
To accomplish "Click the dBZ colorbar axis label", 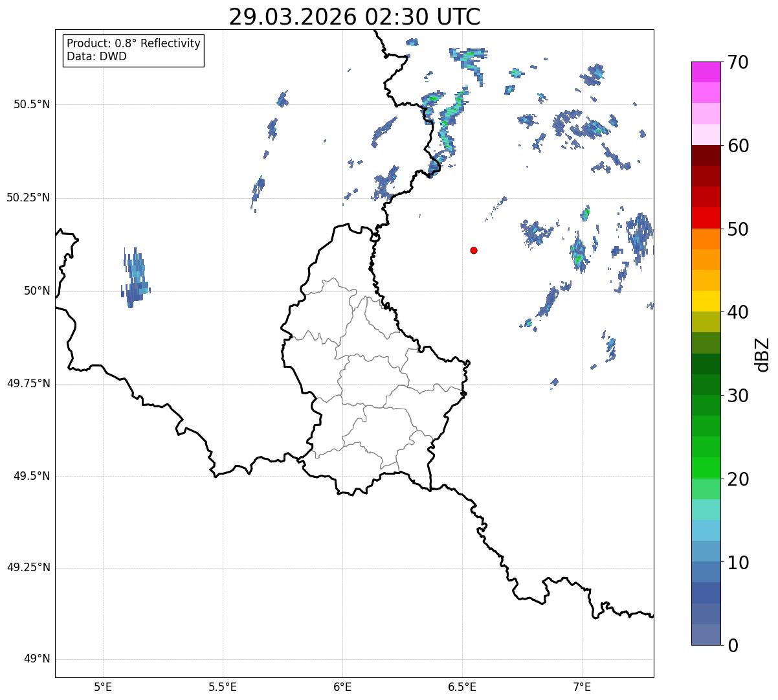I will pyautogui.click(x=762, y=354).
